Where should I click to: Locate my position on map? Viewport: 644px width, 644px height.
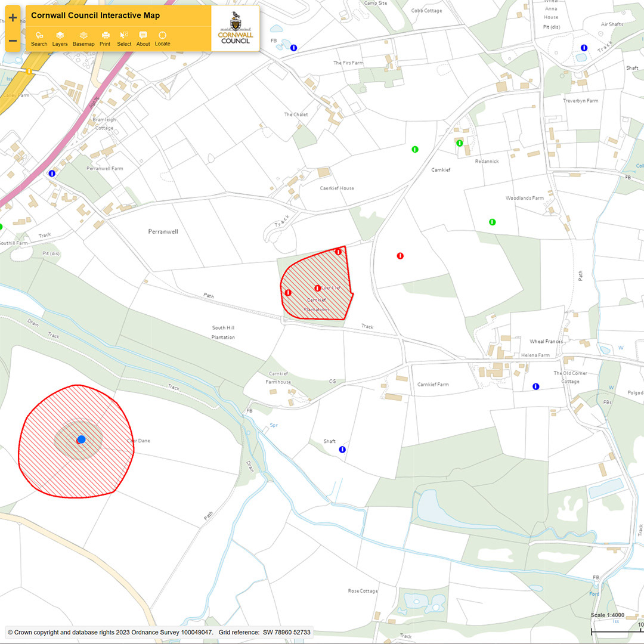163,39
